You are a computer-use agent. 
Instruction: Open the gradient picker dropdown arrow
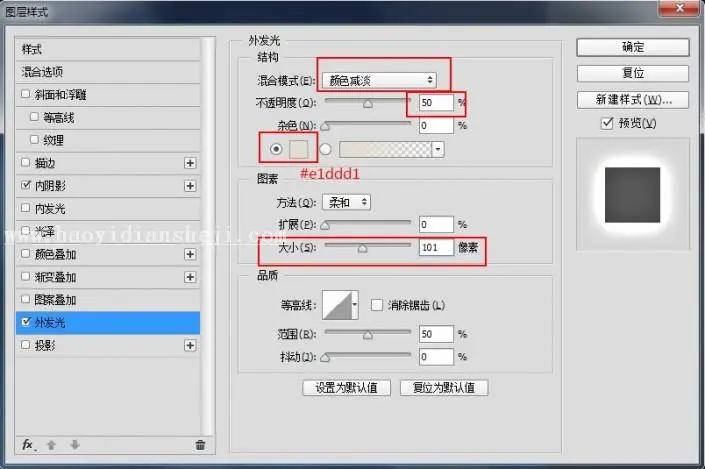[x=438, y=149]
